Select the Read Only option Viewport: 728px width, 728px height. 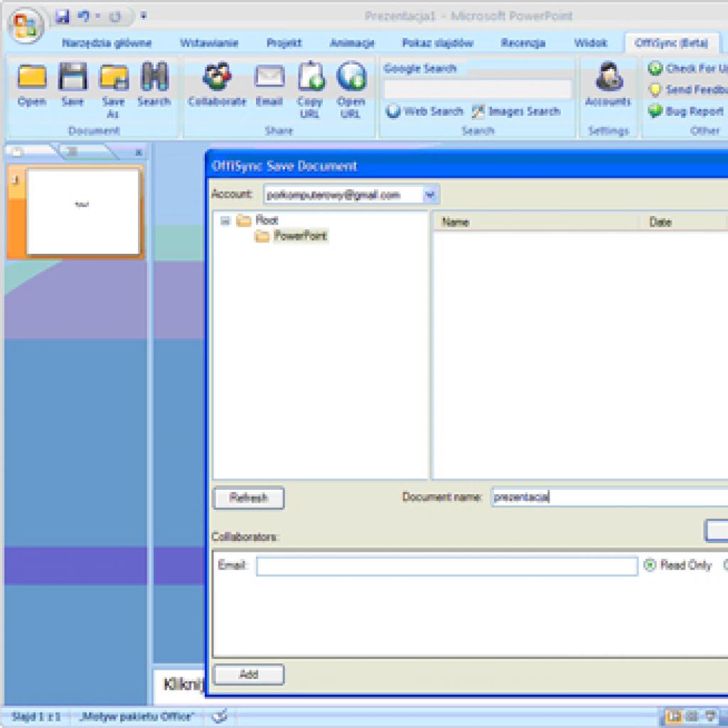pos(678,565)
